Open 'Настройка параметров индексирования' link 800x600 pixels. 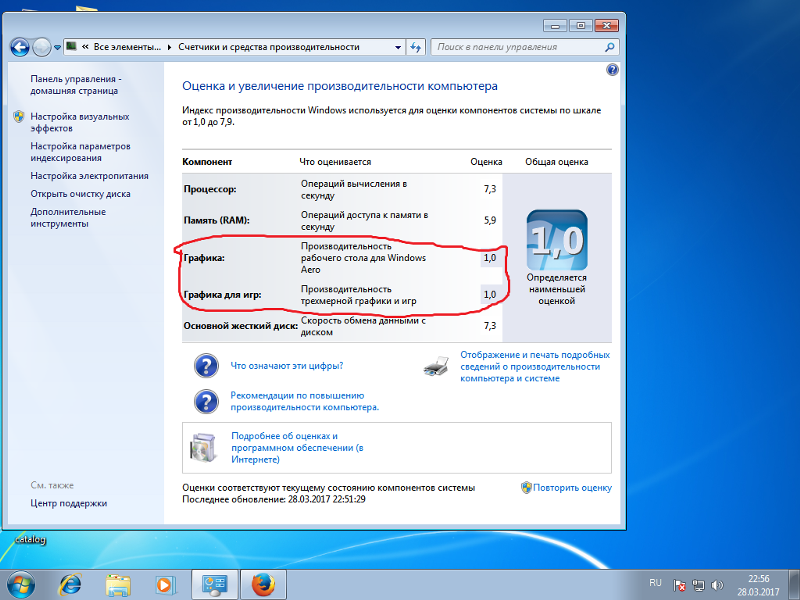point(80,152)
